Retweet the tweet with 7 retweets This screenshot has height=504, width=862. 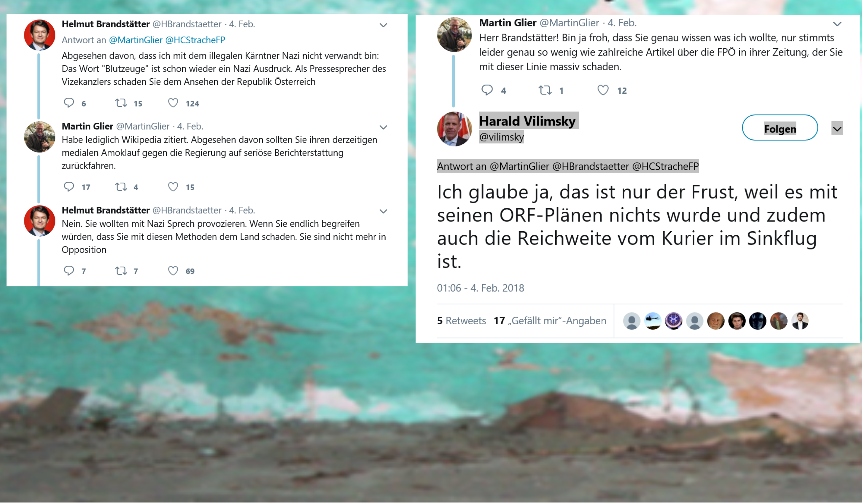point(121,271)
